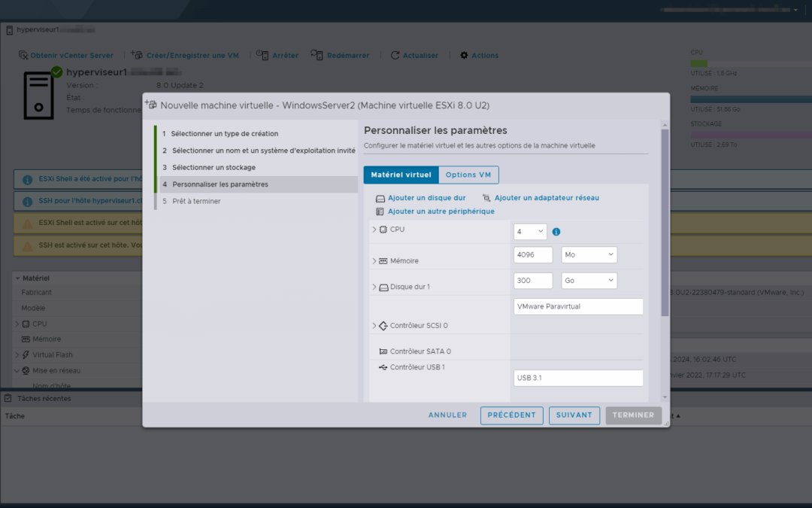Click Ajouter un disque dur link
Screen dimensions: 812x508
tap(427, 198)
